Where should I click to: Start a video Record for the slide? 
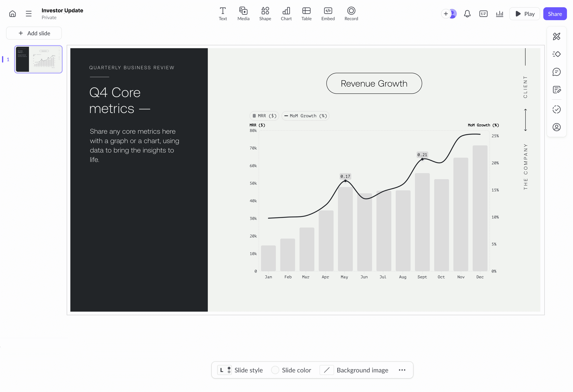351,14
